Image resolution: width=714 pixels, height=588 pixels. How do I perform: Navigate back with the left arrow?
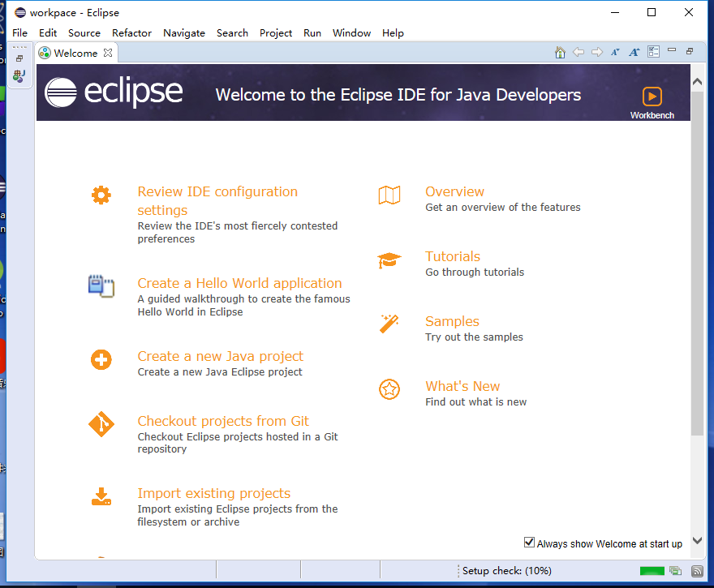(x=579, y=53)
